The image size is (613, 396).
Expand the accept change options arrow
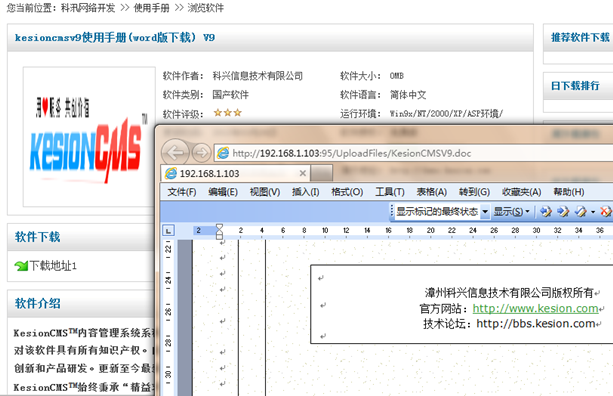pyautogui.click(x=593, y=211)
